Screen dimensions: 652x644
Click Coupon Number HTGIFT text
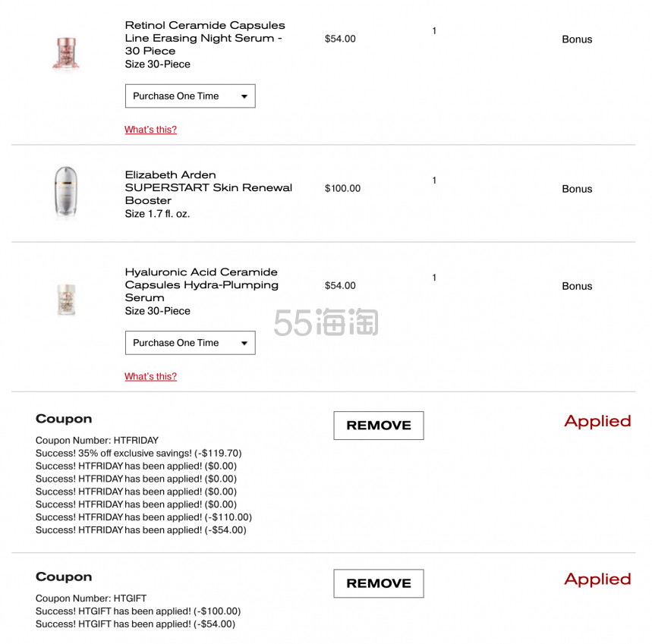[90, 598]
